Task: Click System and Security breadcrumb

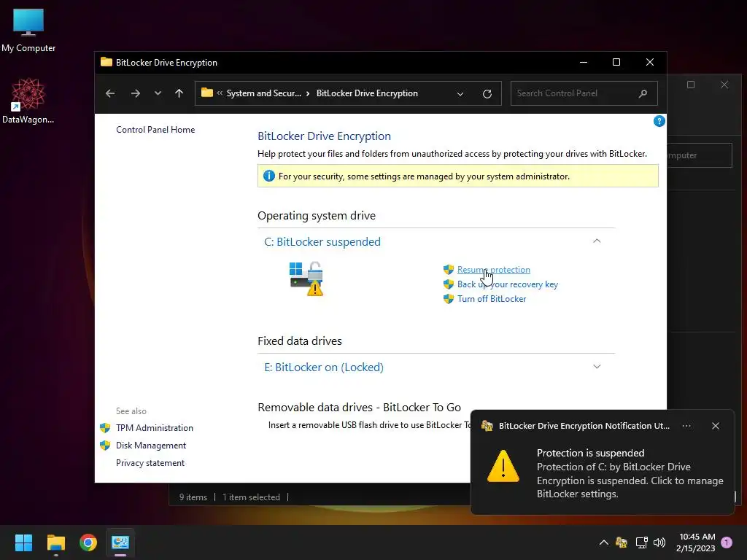Action: pos(263,93)
